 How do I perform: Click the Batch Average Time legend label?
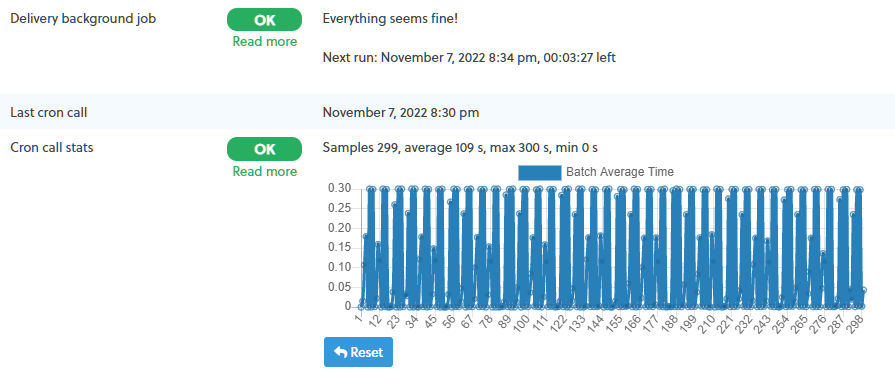coord(620,172)
